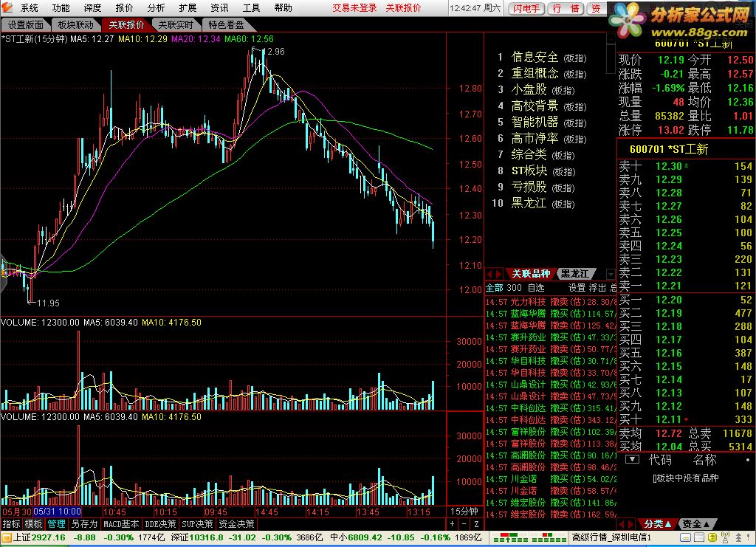Open the 深度 menu
This screenshot has height=547, width=756.
click(x=92, y=7)
